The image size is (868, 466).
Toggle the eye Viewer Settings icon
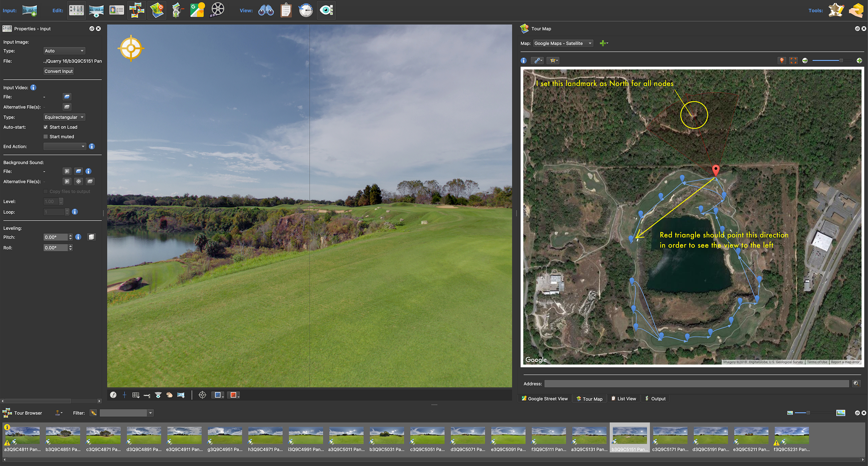click(326, 10)
